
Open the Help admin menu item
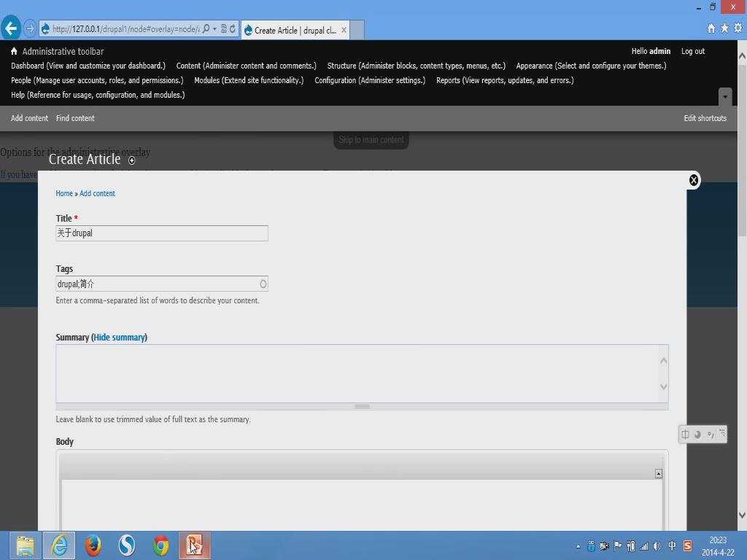click(x=98, y=95)
